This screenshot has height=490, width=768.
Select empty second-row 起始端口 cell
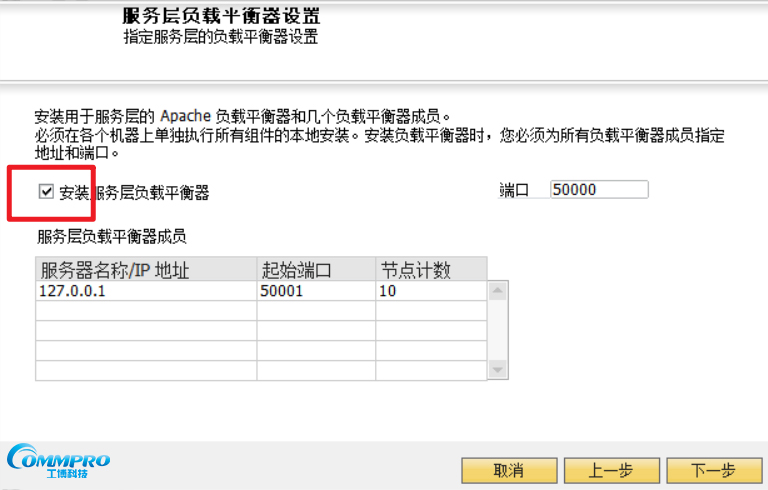pyautogui.click(x=315, y=311)
